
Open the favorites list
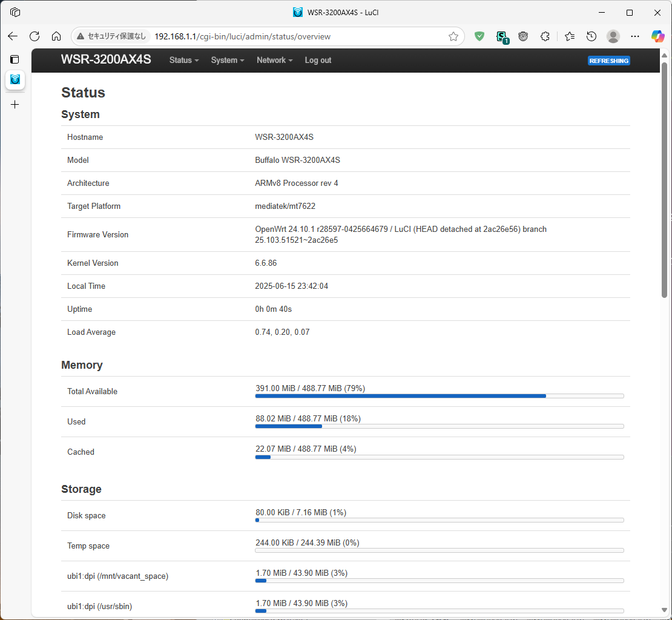(x=570, y=36)
